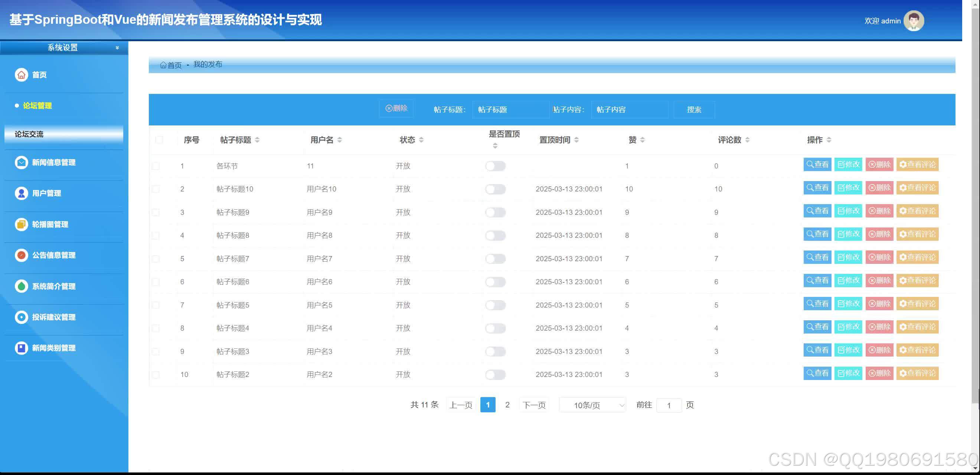Click the 公告信息管理 sidebar icon

tap(21, 255)
